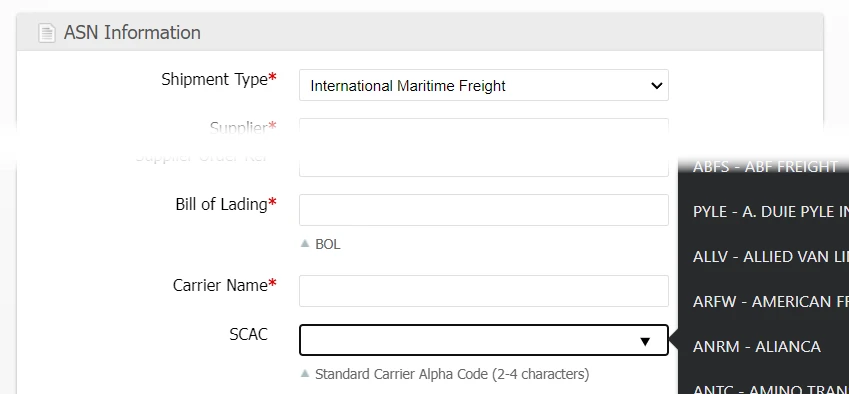Pick the ALLV - ALLIED VAN option
This screenshot has width=849, height=394.
[763, 257]
